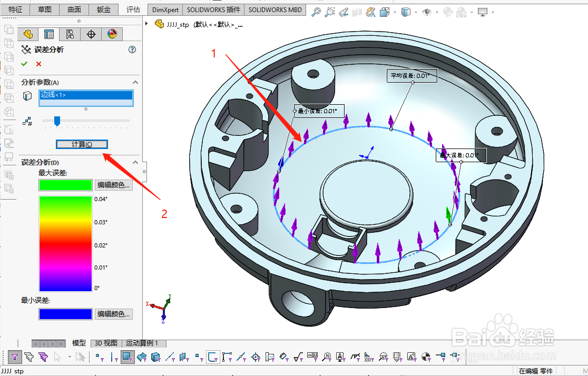This screenshot has height=376, width=588.
Task: Open the Display Style dropdown arrow
Action: point(416,12)
